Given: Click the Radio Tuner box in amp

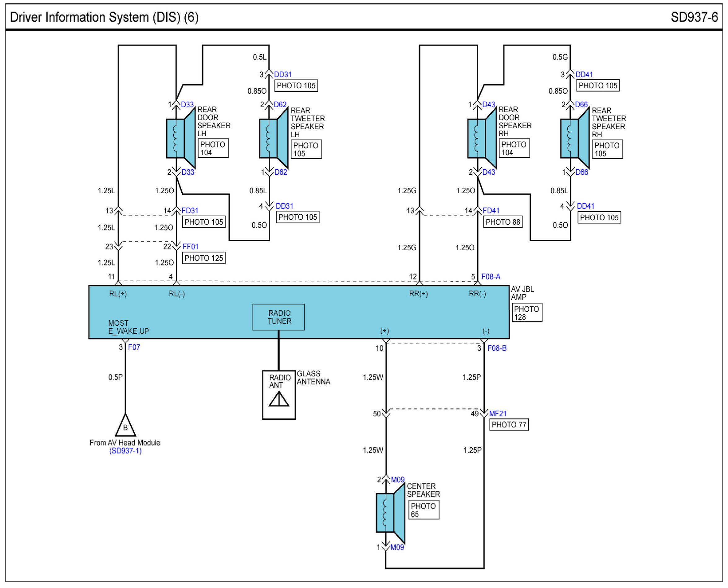Looking at the screenshot, I should [278, 317].
